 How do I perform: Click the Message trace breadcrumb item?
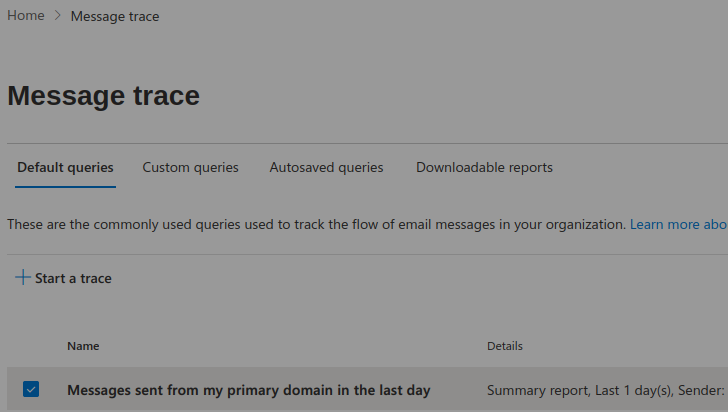tap(115, 16)
